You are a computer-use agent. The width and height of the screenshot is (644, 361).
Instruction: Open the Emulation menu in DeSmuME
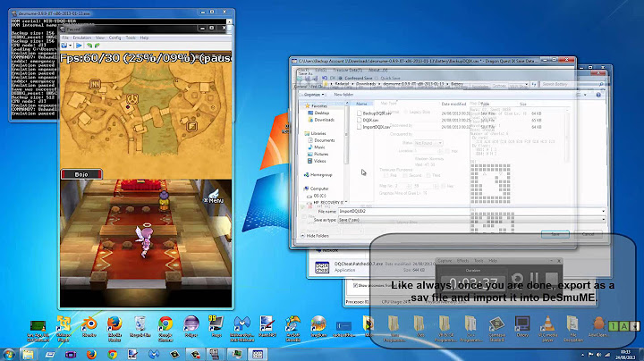pos(82,38)
